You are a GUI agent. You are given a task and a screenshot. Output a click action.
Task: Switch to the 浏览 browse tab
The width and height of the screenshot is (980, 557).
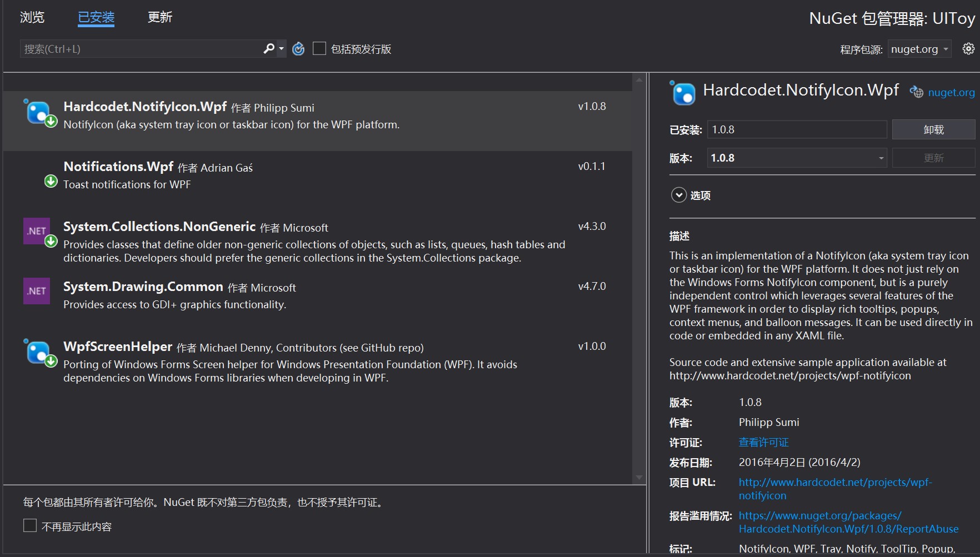32,17
